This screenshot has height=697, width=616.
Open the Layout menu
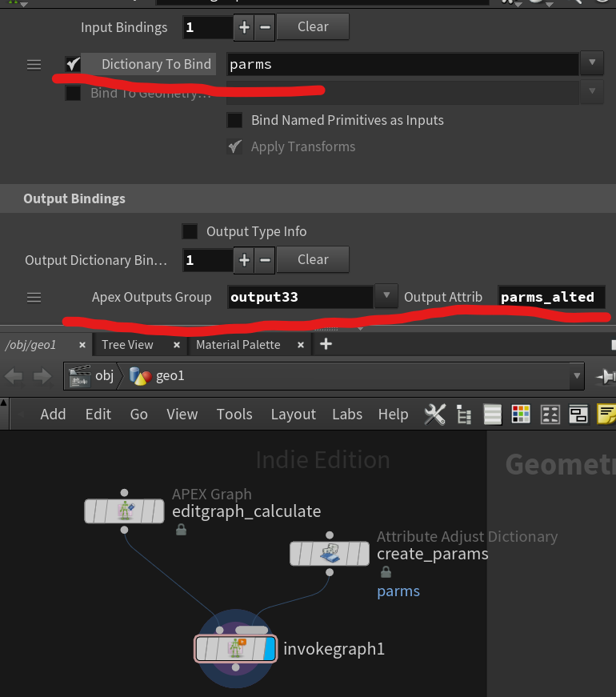tap(293, 414)
